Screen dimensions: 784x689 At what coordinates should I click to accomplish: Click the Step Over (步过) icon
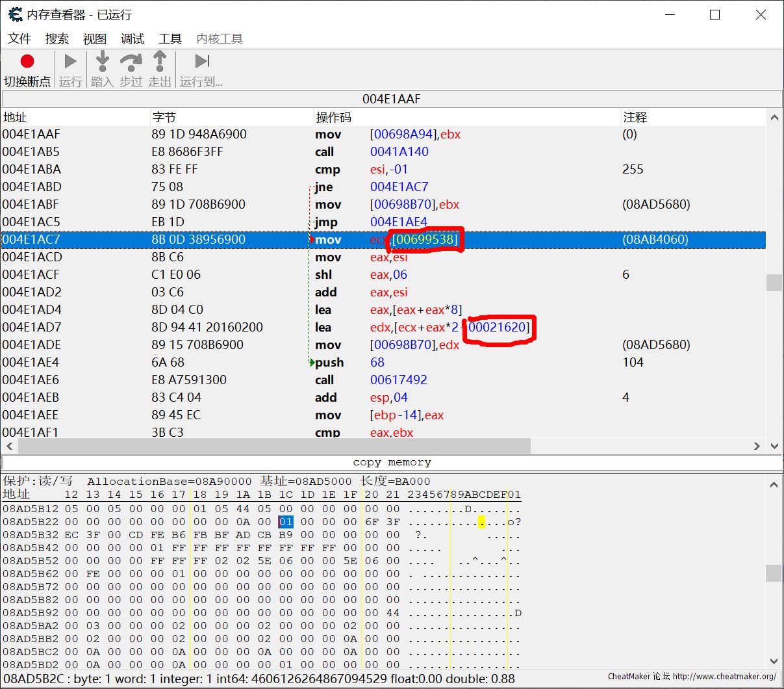[x=131, y=62]
